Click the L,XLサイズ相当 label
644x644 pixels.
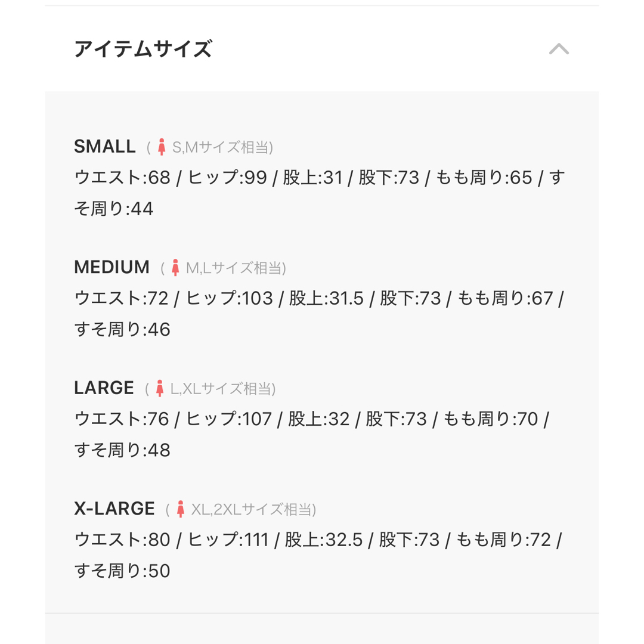(221, 389)
